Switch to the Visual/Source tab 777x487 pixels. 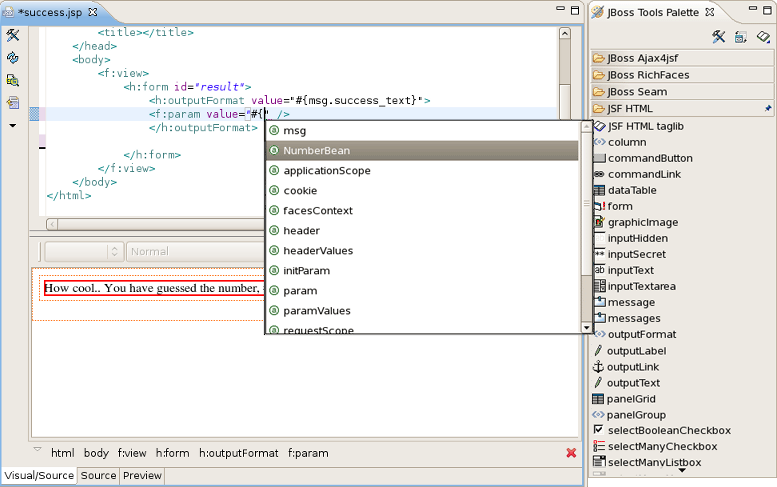[x=39, y=476]
